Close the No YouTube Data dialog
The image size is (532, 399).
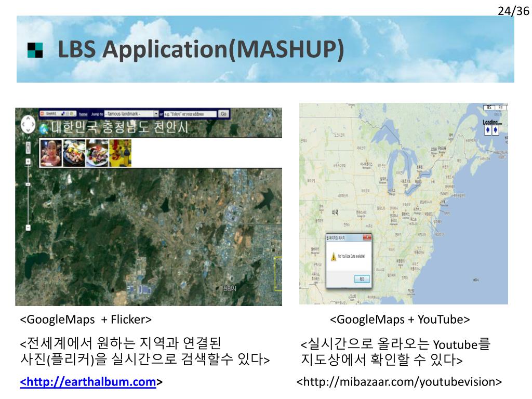[367, 237]
